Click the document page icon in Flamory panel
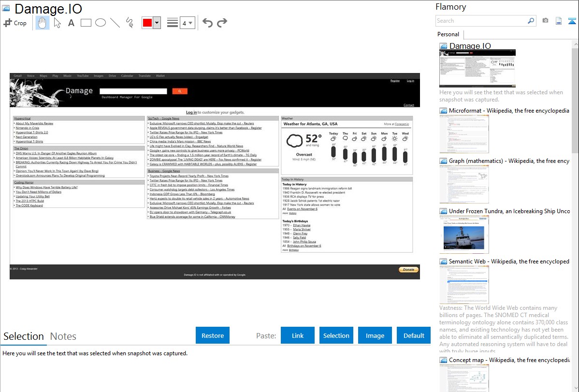This screenshot has width=579, height=392. click(x=559, y=21)
